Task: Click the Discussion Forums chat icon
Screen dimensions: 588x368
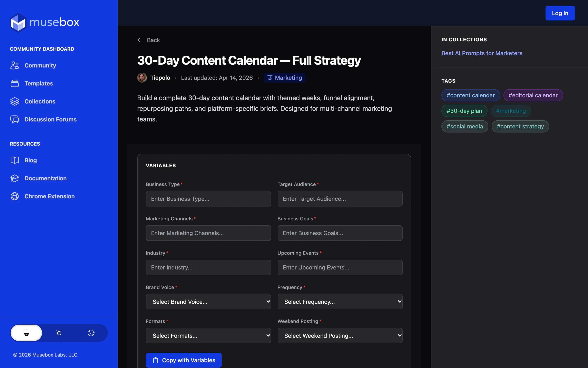Action: pos(14,120)
